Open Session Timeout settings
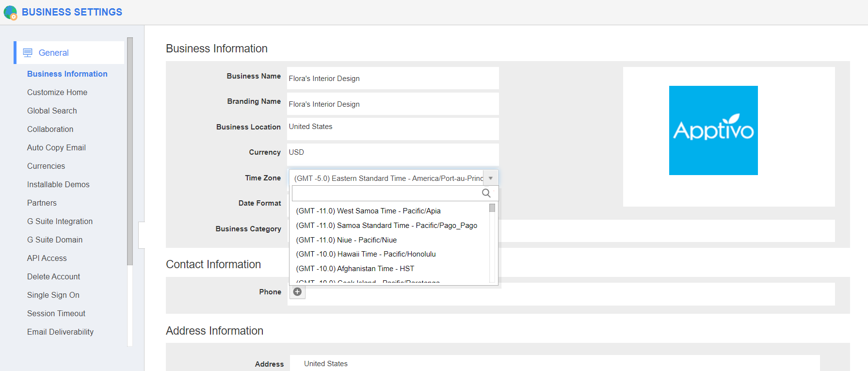Screen dimensions: 868x371 (56, 313)
